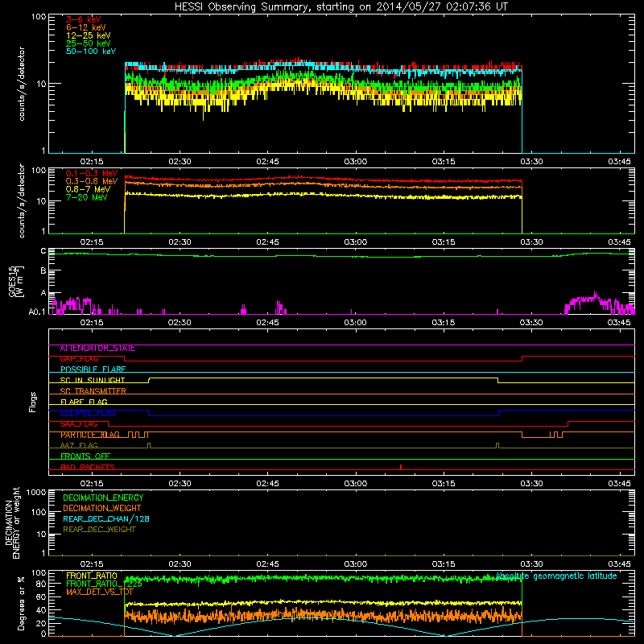The width and height of the screenshot is (644, 644).
Task: Click the yellow FRONT_RATIO legend label
Action: (92, 576)
